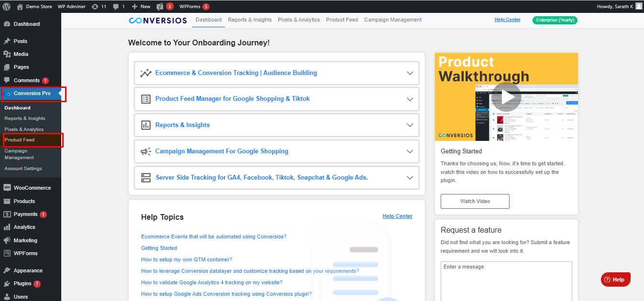Open the Getting Started help link
The height and width of the screenshot is (301, 644).
(159, 248)
